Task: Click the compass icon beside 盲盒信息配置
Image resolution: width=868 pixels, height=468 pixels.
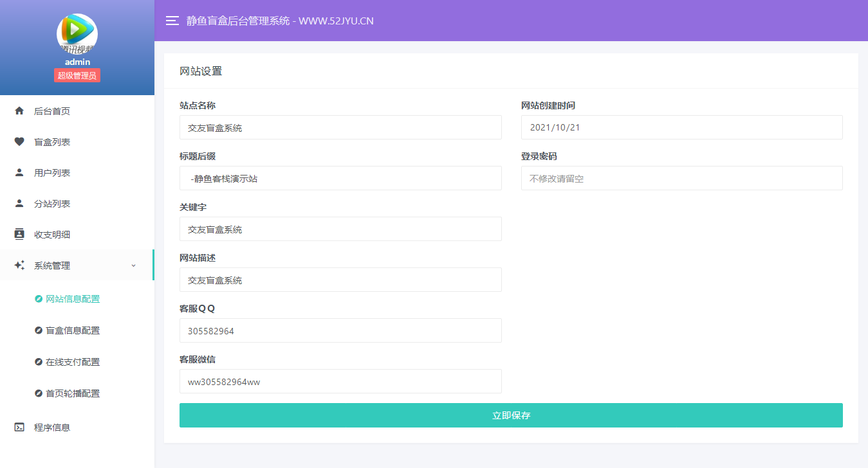Action: tap(39, 330)
